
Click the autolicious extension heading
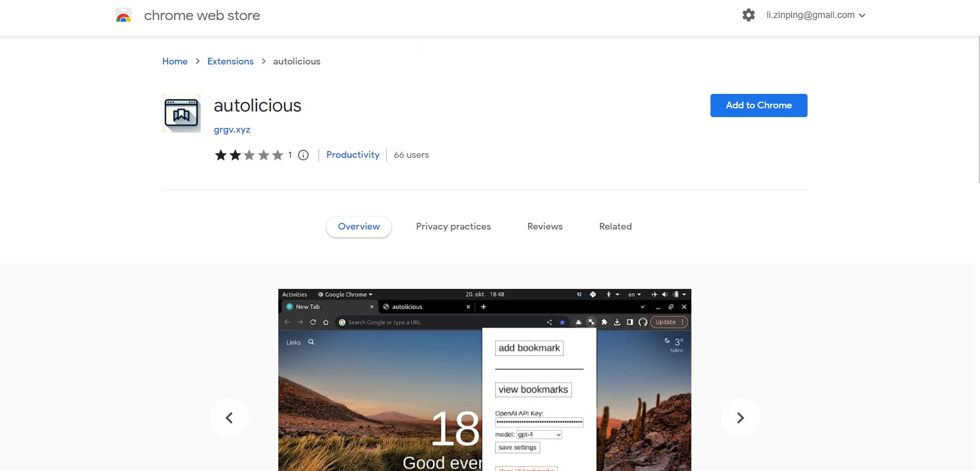(257, 105)
